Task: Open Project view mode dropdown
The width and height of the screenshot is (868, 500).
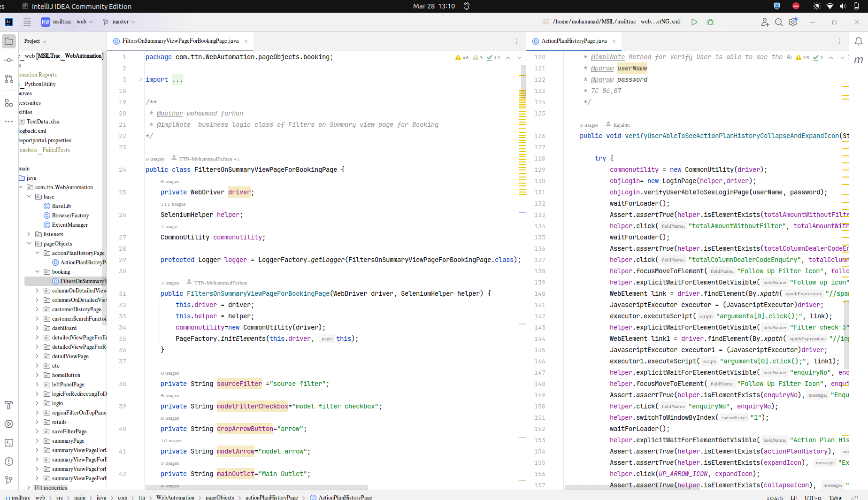Action: tap(35, 41)
